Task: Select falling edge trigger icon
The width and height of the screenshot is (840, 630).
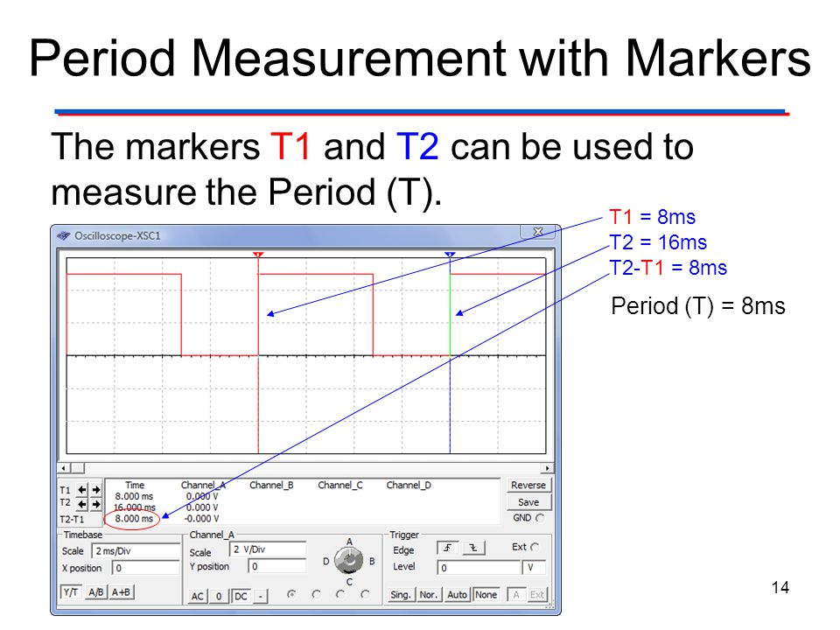Action: pyautogui.click(x=473, y=548)
